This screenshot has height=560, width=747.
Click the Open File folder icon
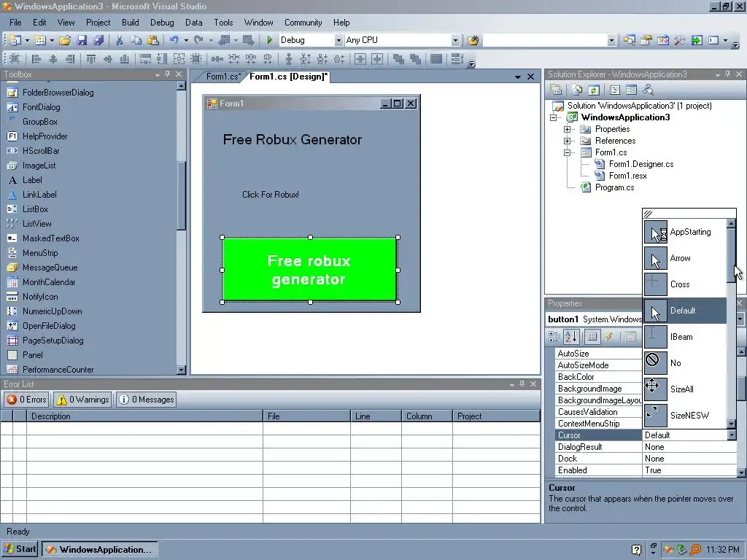coord(65,41)
